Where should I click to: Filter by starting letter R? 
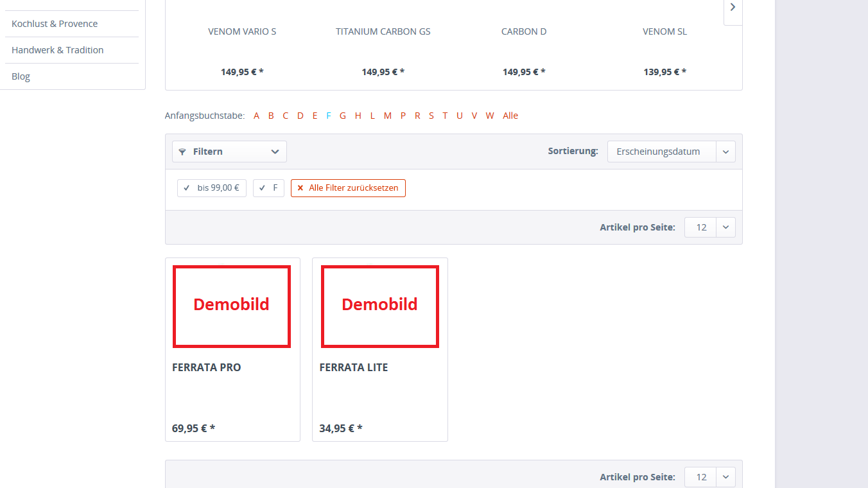point(417,116)
